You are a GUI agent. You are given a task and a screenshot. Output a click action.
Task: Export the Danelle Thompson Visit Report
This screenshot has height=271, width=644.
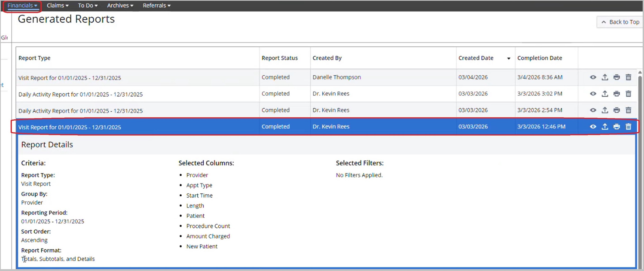click(x=605, y=77)
